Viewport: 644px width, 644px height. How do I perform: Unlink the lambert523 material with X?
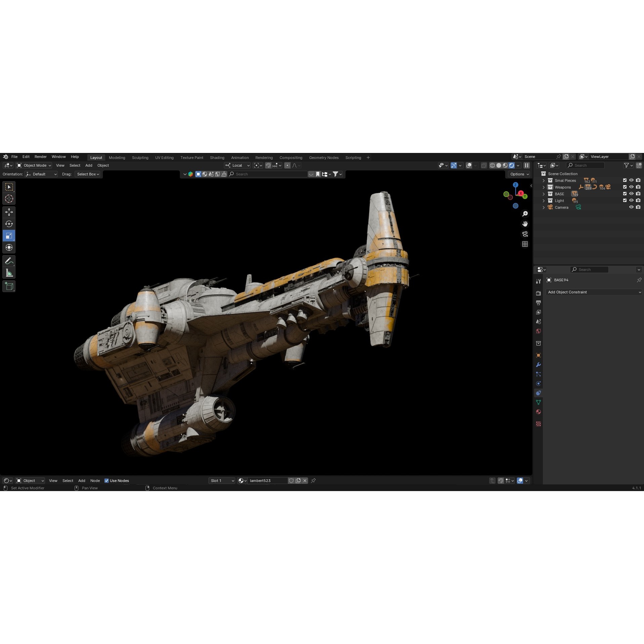point(305,481)
